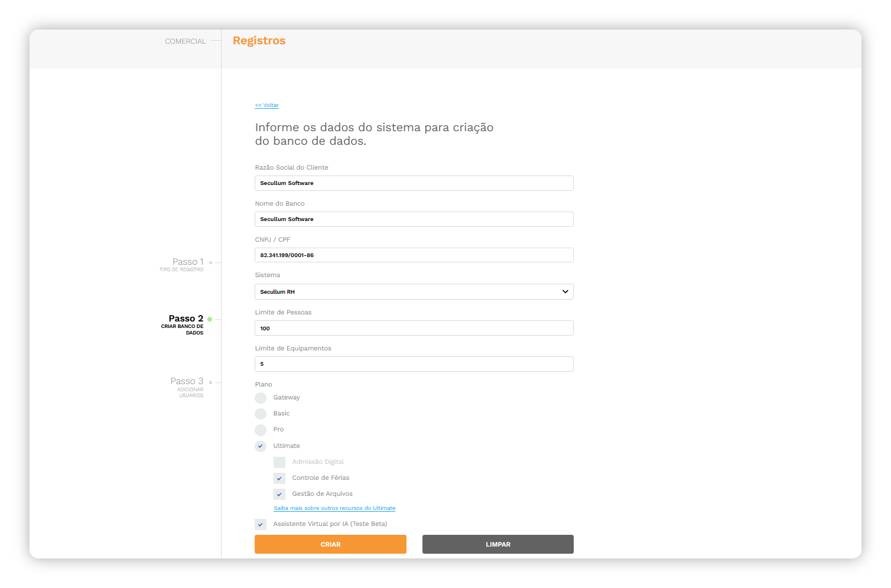Click the orange CRIAR button
The width and height of the screenshot is (891, 588).
tap(330, 544)
